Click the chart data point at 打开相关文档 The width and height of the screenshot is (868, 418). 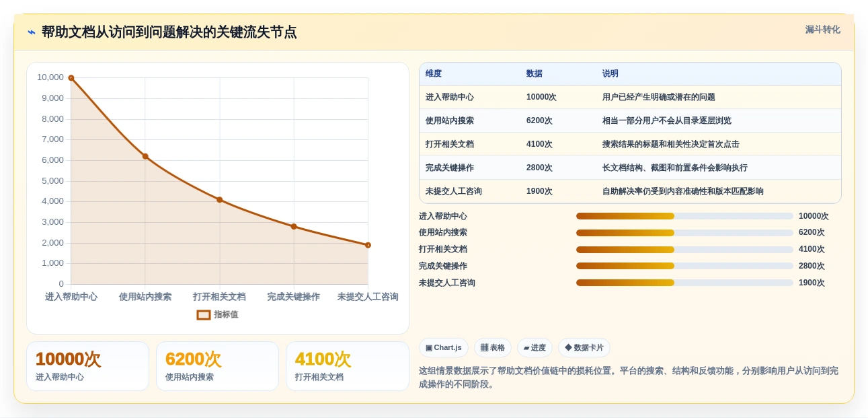pos(219,200)
